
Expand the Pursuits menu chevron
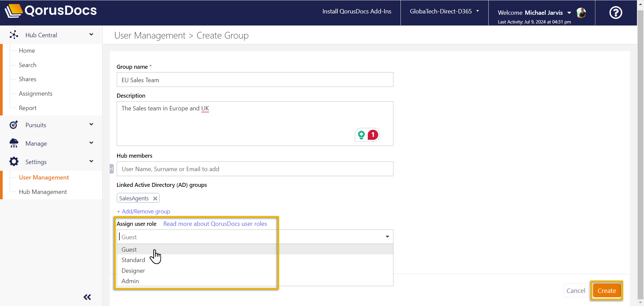coord(91,124)
